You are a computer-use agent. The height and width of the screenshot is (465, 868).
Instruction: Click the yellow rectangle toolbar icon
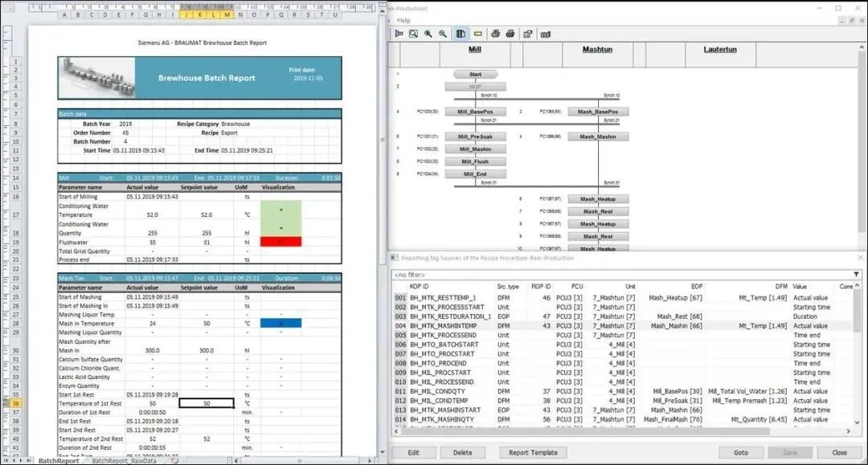click(x=477, y=34)
